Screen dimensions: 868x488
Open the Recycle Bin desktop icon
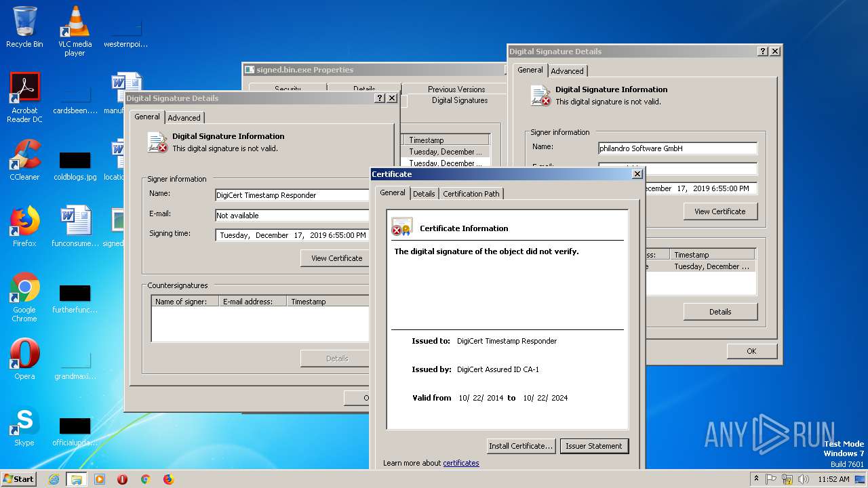(24, 27)
